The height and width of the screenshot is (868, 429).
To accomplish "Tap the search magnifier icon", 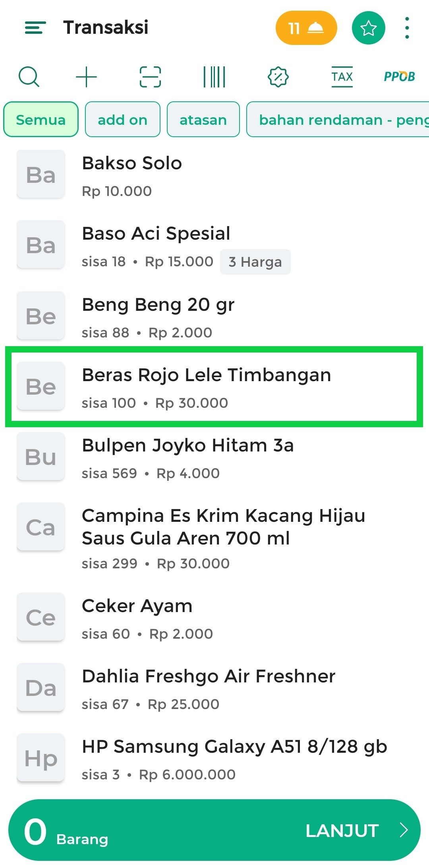I will click(29, 77).
